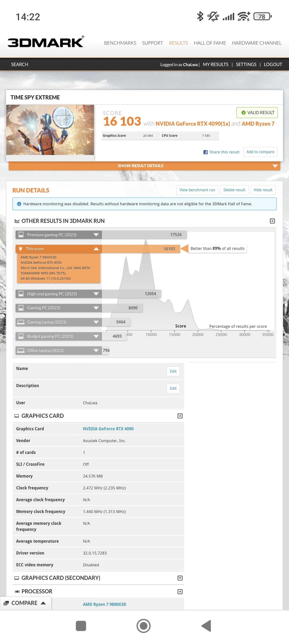289x644 pixels.
Task: Open the 3DMark logo home link
Action: (46, 42)
